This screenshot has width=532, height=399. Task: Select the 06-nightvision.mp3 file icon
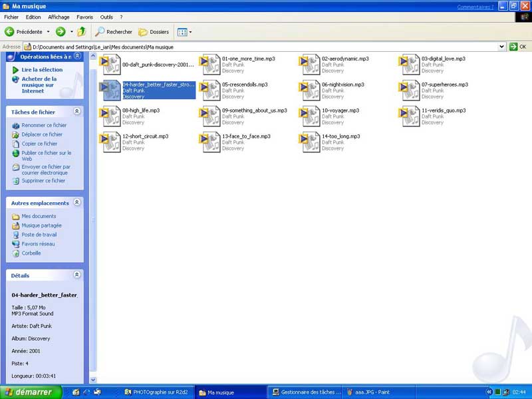pos(310,90)
